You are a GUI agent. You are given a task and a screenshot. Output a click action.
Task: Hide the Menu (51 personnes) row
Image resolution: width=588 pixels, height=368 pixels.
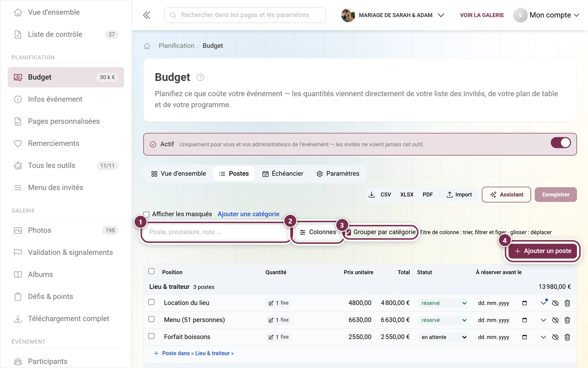[x=555, y=320]
